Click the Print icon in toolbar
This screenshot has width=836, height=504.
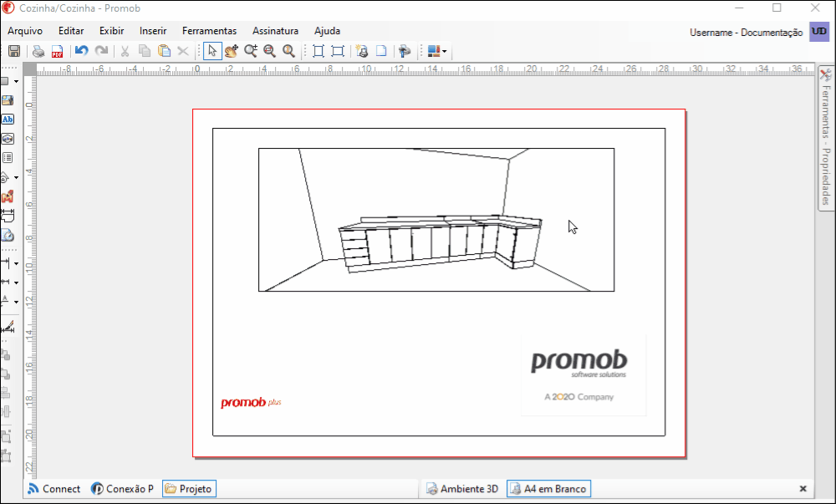[x=38, y=51]
